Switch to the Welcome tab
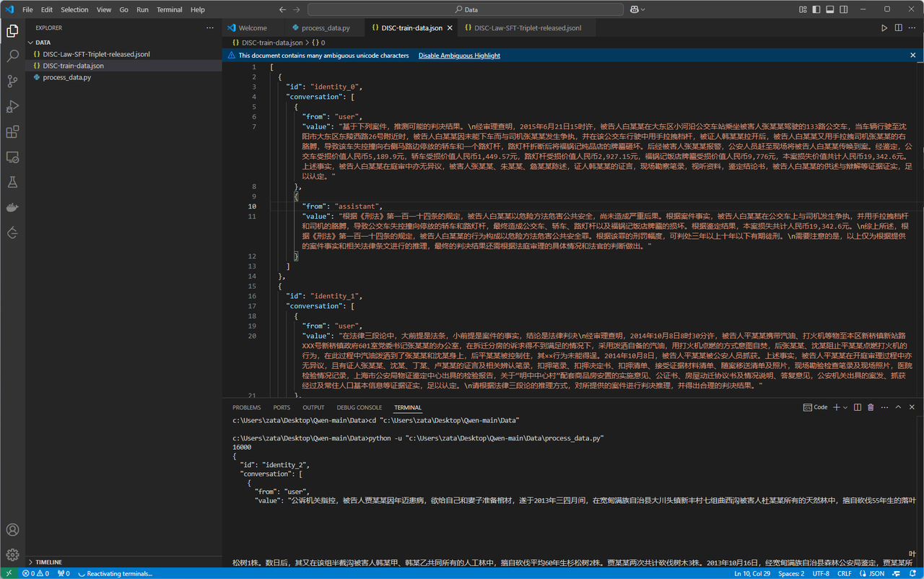924x579 pixels. tap(253, 28)
